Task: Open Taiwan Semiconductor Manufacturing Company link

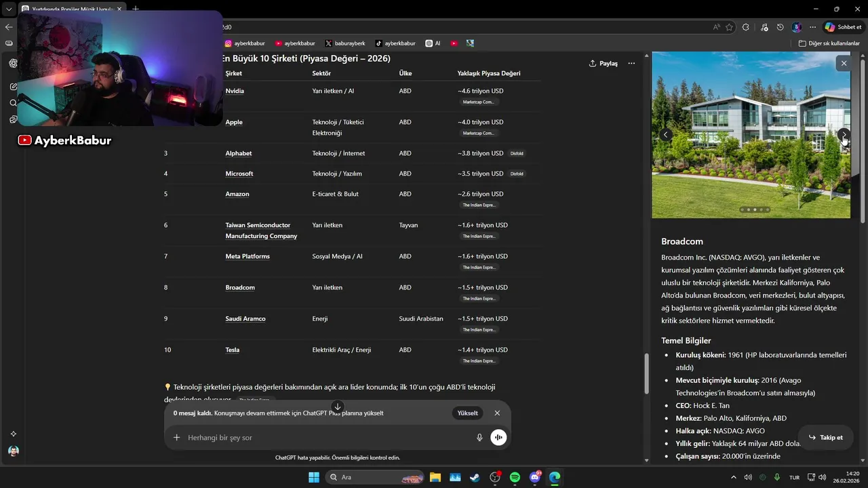Action: tap(261, 230)
